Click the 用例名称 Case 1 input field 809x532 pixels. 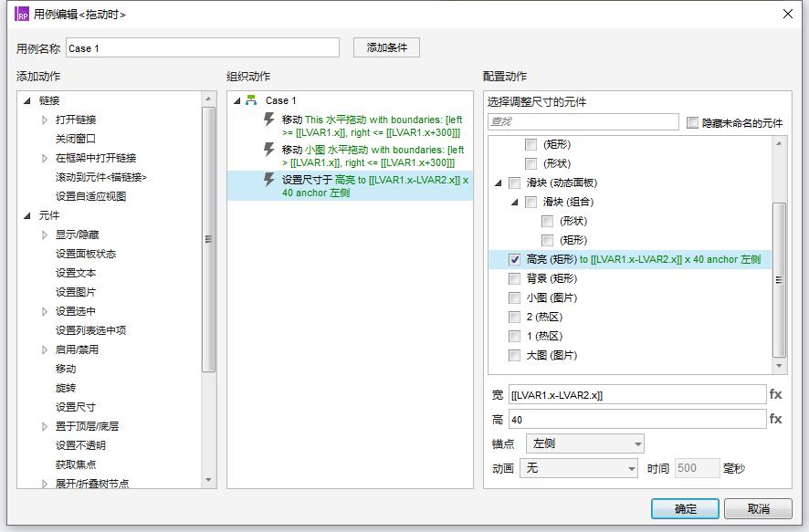(x=202, y=48)
